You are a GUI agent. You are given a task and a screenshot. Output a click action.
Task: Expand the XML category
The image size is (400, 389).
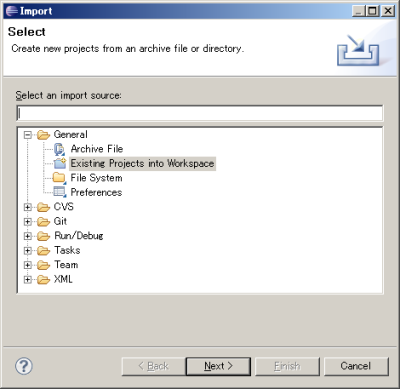pos(28,280)
